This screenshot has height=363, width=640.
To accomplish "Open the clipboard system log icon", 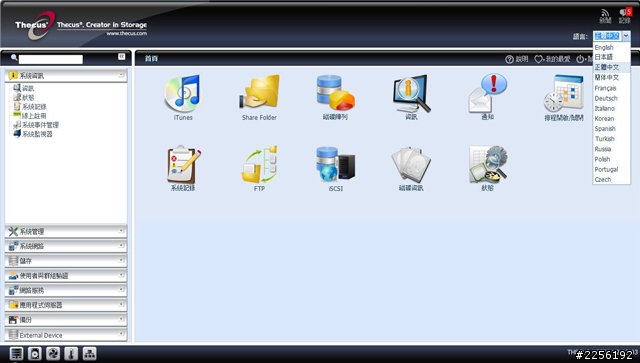I will 183,165.
